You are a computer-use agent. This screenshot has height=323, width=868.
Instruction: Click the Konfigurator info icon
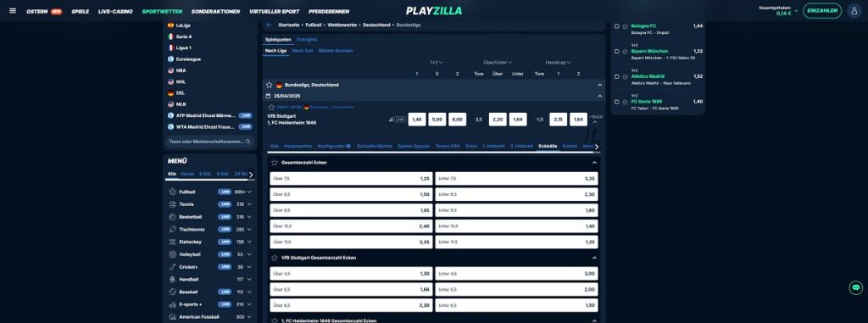(x=348, y=147)
